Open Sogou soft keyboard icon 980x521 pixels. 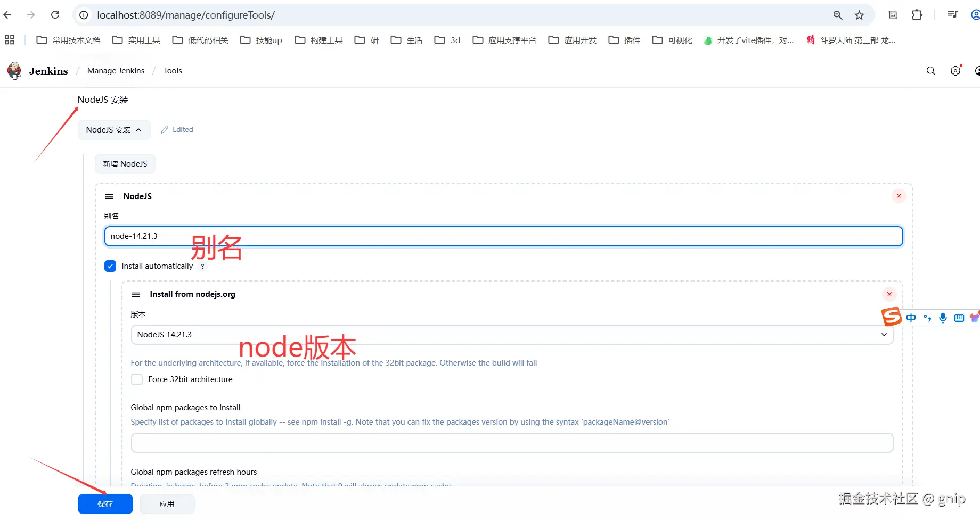[959, 318]
